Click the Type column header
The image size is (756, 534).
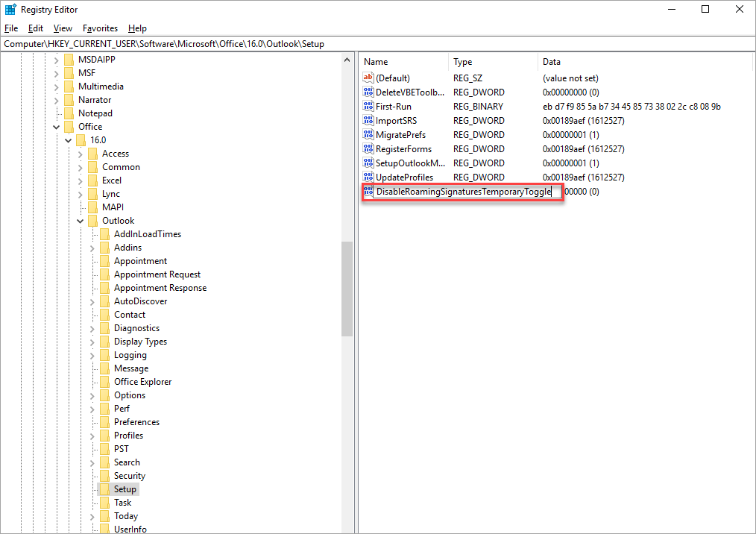pos(492,62)
